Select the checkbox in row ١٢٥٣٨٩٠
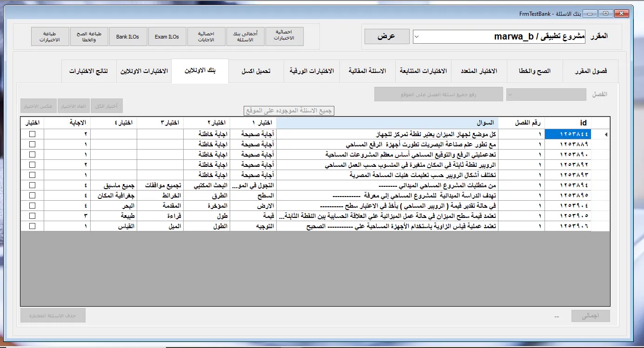Image resolution: width=644 pixels, height=348 pixels. 32,154
